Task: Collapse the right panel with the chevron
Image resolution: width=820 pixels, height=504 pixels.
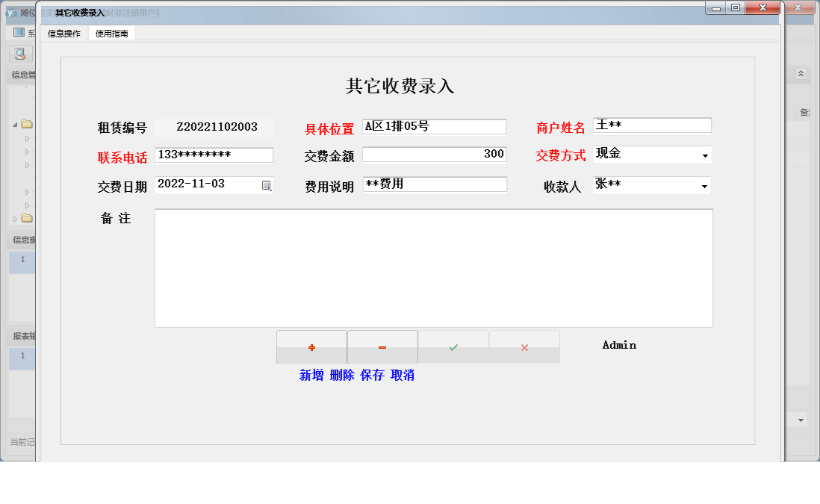Action: click(800, 73)
